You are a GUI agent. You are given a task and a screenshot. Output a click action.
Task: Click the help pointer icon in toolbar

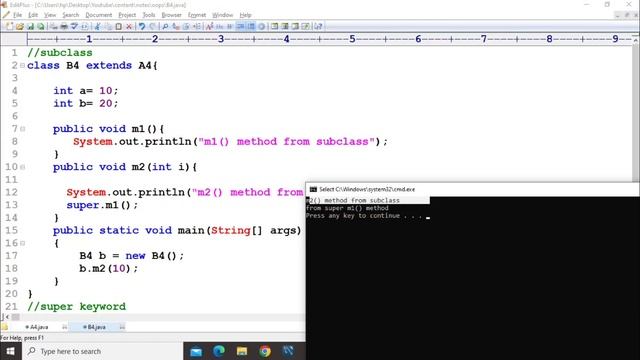point(318,27)
